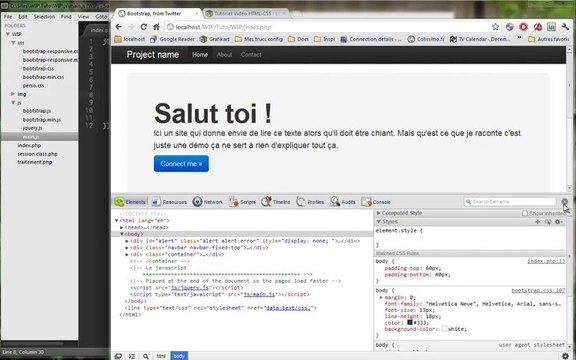The image size is (576, 360).
Task: Click the white background-color swatch
Action: (444, 329)
